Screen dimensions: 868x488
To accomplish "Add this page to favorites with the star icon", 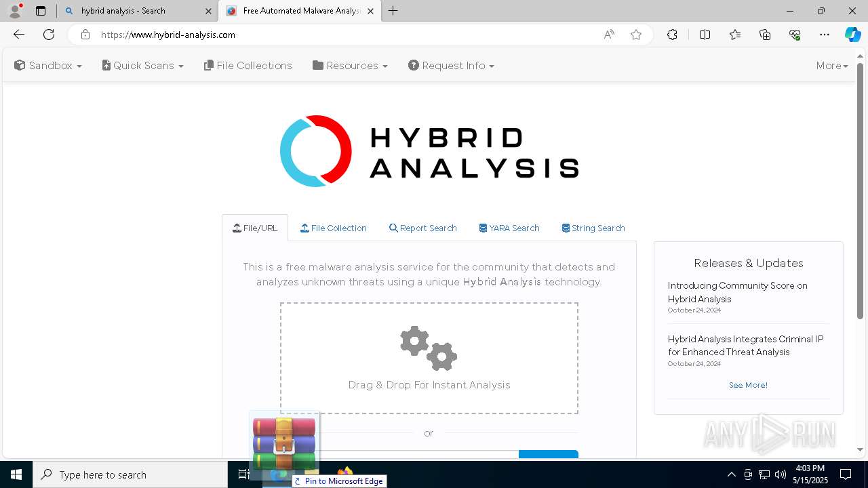I will click(636, 35).
